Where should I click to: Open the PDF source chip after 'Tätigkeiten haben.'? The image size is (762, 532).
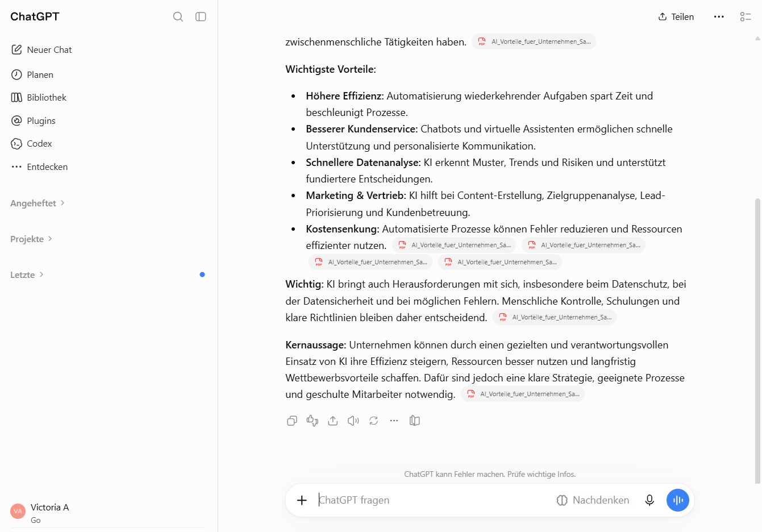coord(534,41)
